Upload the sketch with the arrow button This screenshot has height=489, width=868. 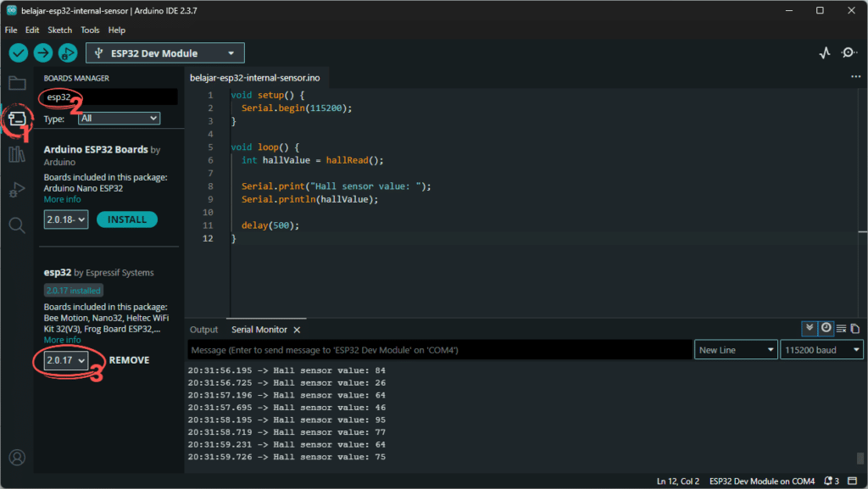tap(43, 53)
